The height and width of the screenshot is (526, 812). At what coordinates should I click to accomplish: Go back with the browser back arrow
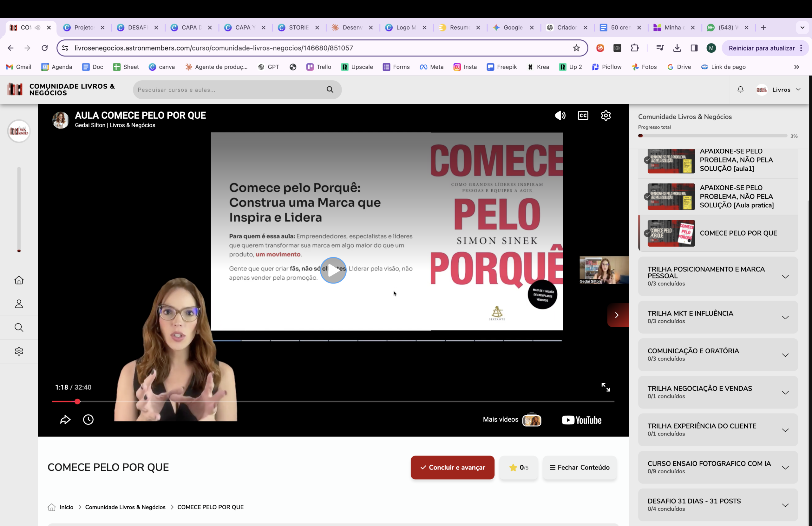coord(10,48)
